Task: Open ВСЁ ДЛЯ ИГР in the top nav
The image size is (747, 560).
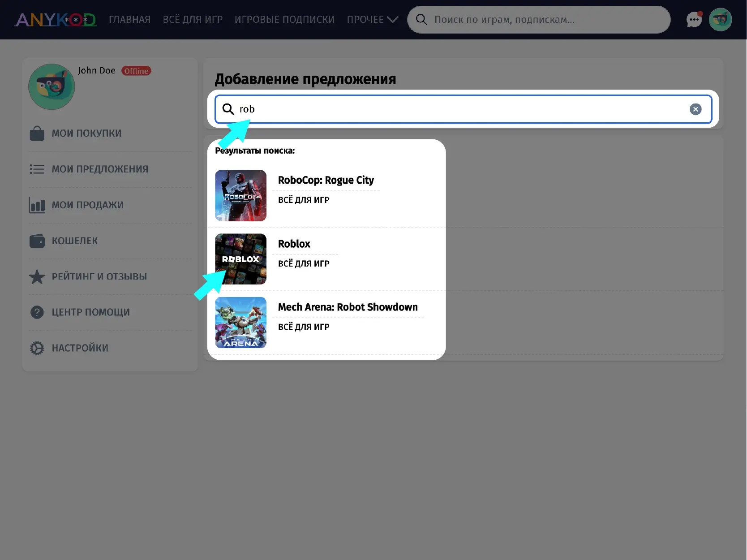Action: pos(193,20)
